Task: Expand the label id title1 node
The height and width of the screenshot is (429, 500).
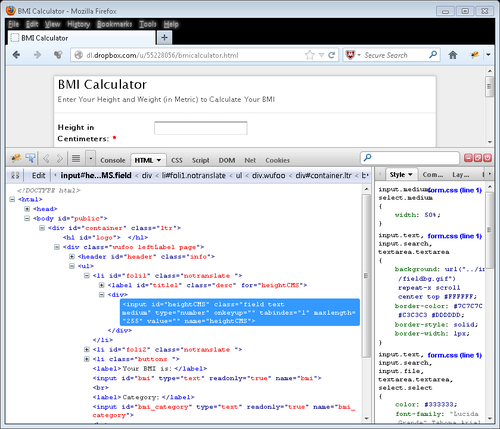Action: tap(102, 285)
